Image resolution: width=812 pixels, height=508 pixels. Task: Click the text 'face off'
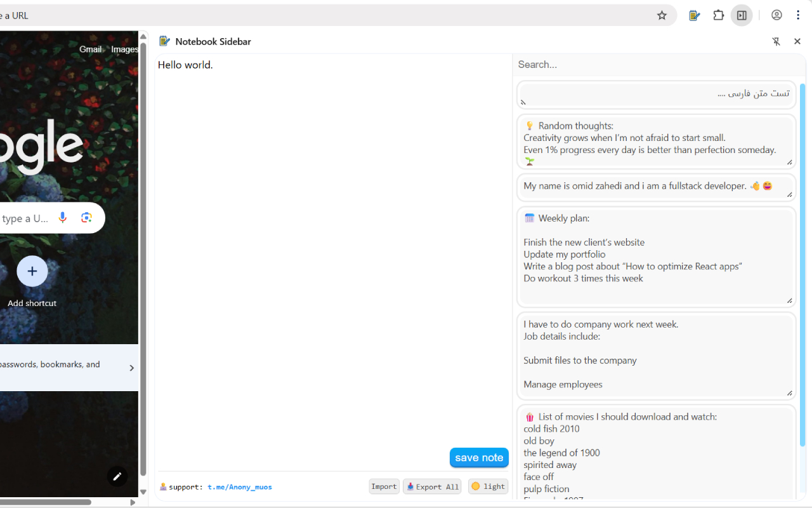pos(539,477)
